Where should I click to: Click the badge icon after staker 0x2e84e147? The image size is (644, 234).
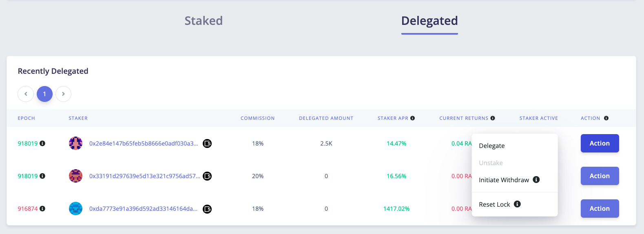pyautogui.click(x=207, y=143)
